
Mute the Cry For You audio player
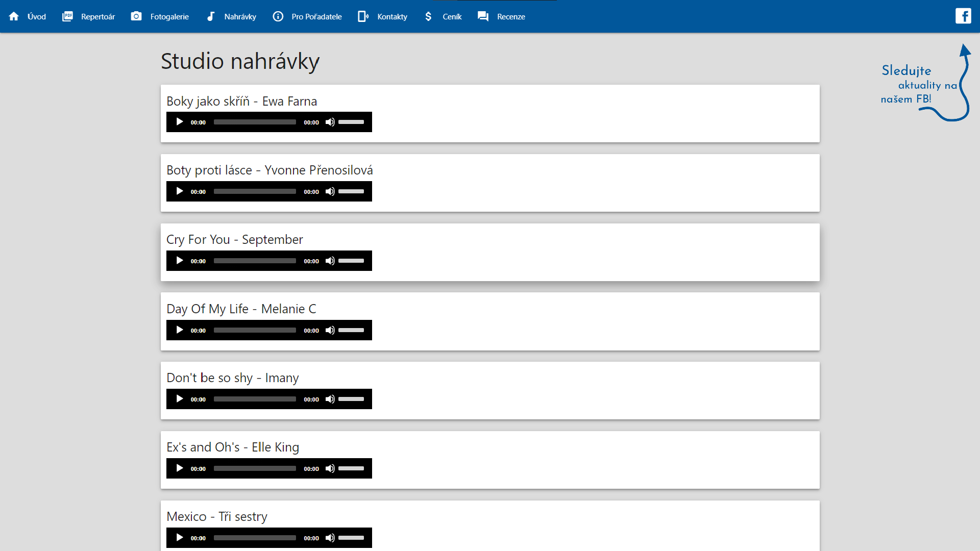pos(330,261)
